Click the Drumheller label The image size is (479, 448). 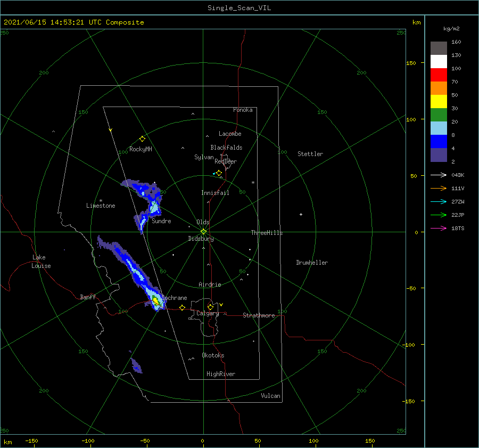pyautogui.click(x=312, y=263)
